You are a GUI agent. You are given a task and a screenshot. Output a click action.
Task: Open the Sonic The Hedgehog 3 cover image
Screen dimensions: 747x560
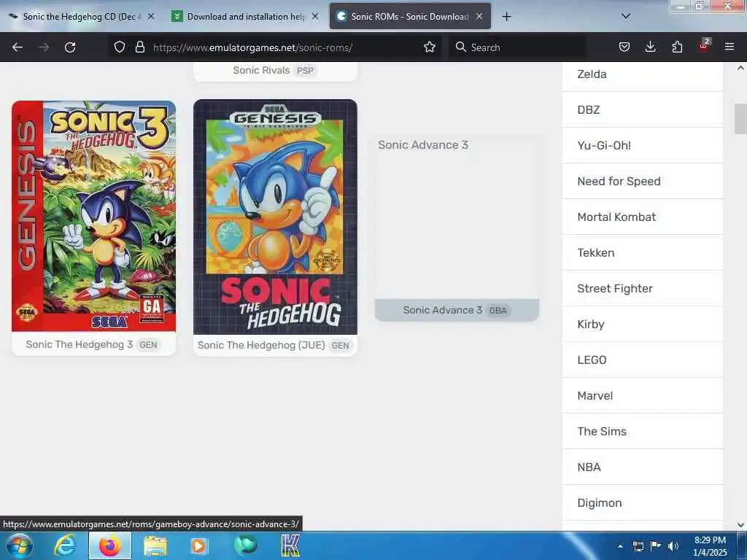pyautogui.click(x=94, y=216)
